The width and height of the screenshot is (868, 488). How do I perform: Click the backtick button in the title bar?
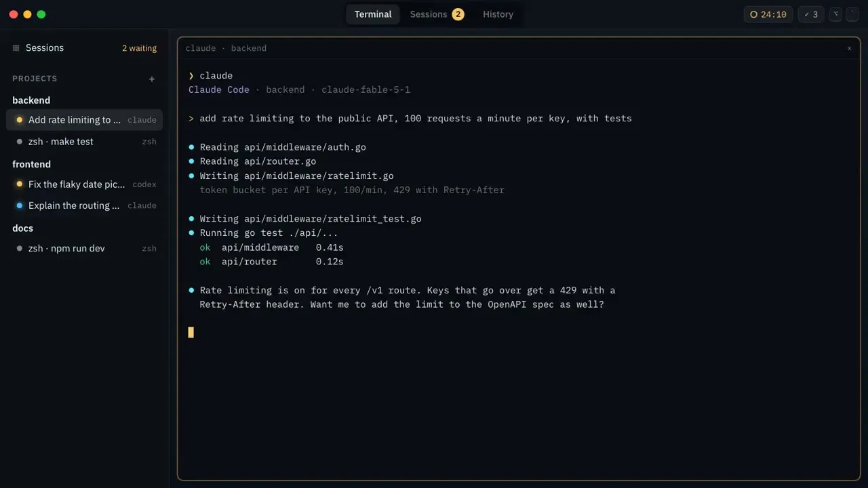pyautogui.click(x=851, y=14)
